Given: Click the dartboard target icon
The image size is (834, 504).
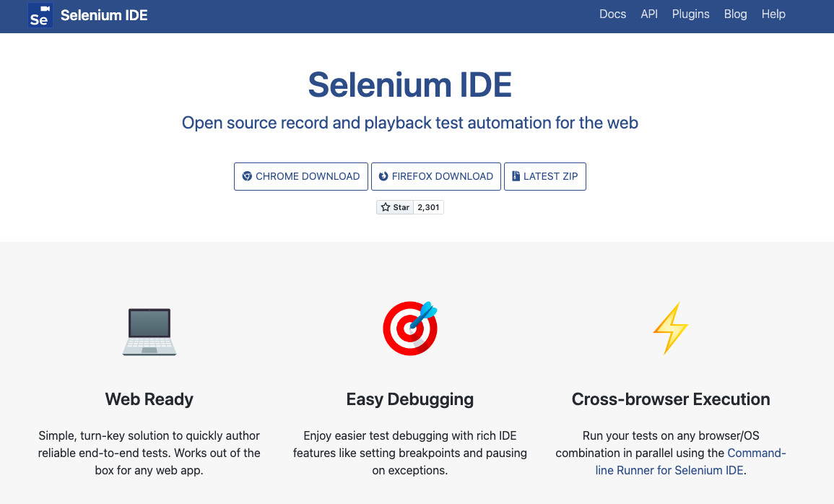Looking at the screenshot, I should (x=410, y=329).
